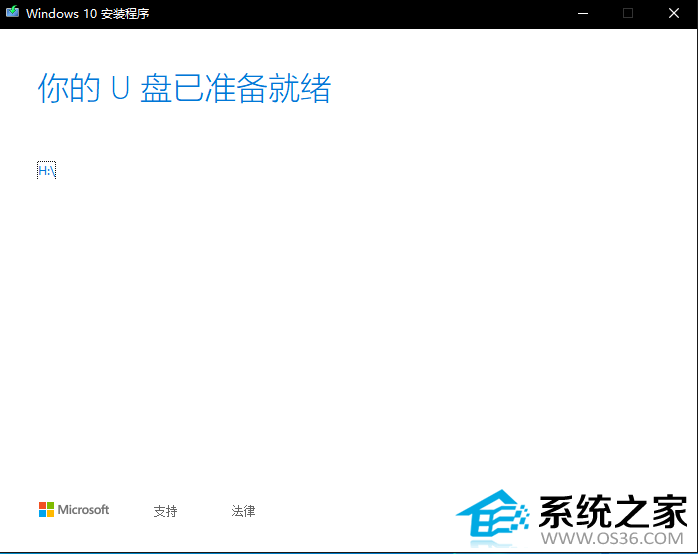Open the H:\ drive link
This screenshot has height=554, width=698.
pos(46,170)
